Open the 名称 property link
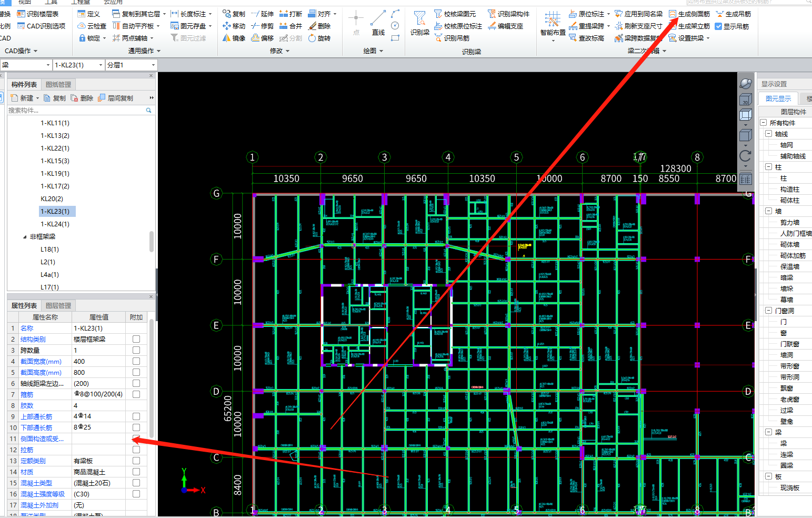812x518 pixels. (x=27, y=328)
